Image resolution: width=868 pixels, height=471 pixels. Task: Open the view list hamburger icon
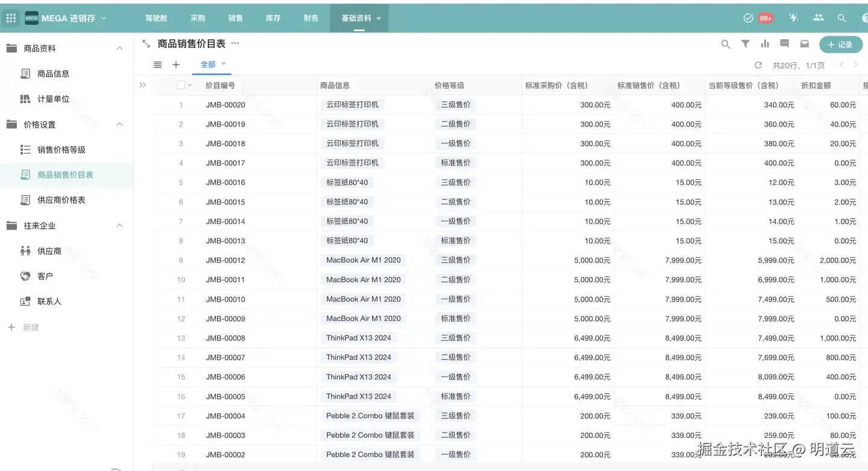point(157,64)
